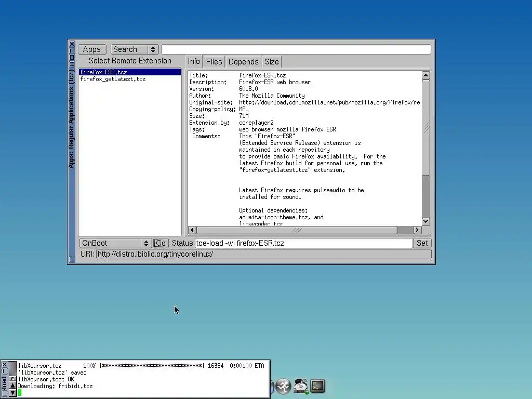Image resolution: width=532 pixels, height=399 pixels.
Task: Click the search text field at top
Action: pos(296,49)
